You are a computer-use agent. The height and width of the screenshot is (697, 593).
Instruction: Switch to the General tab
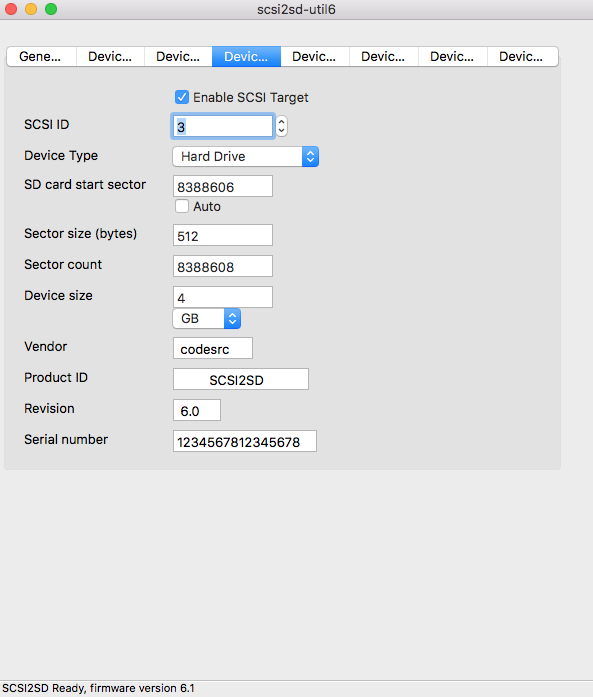pyautogui.click(x=41, y=56)
